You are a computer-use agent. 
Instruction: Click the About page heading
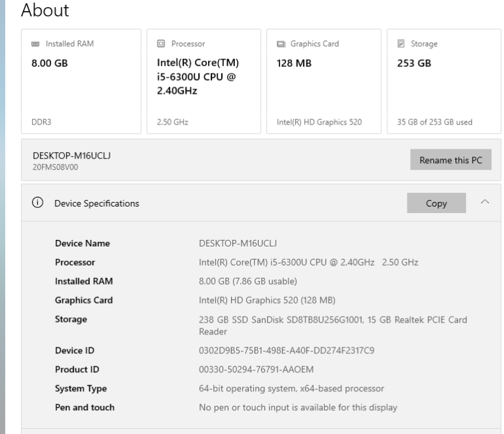click(x=45, y=11)
